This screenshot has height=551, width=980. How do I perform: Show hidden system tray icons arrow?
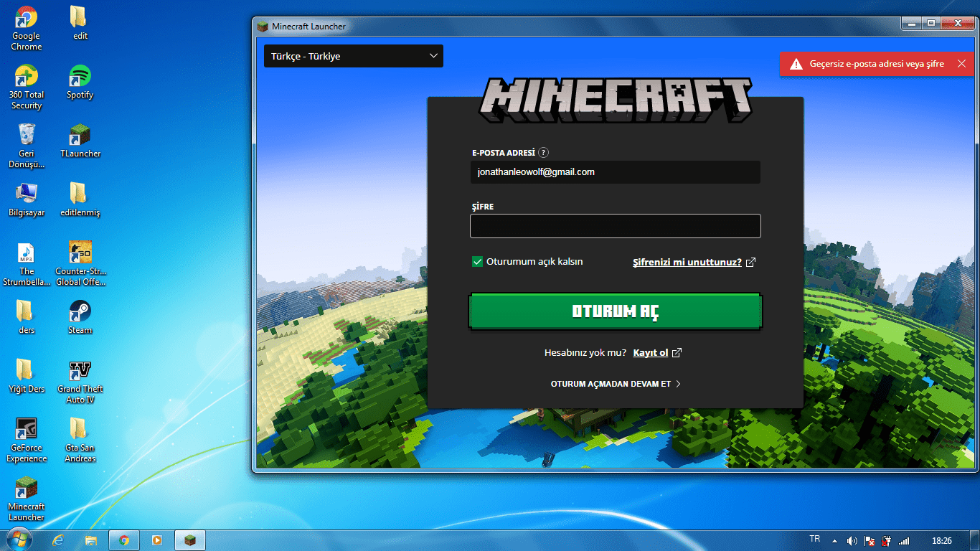tap(834, 540)
